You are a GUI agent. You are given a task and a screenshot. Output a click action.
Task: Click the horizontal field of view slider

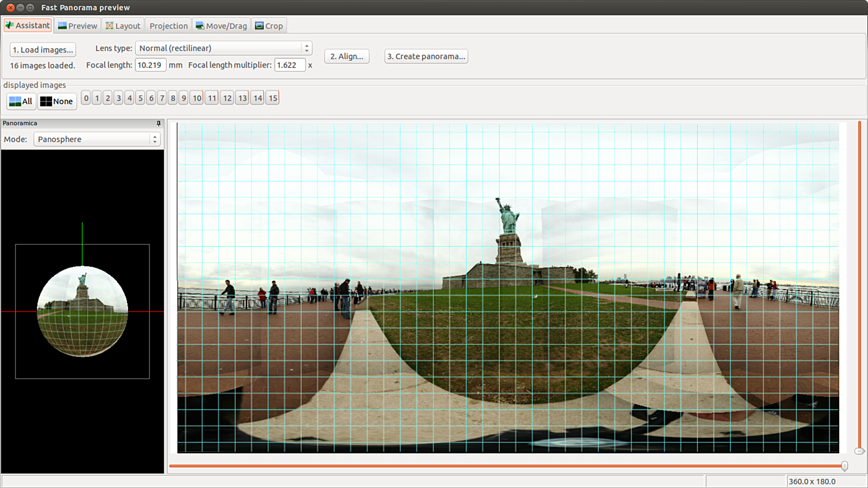[844, 466]
